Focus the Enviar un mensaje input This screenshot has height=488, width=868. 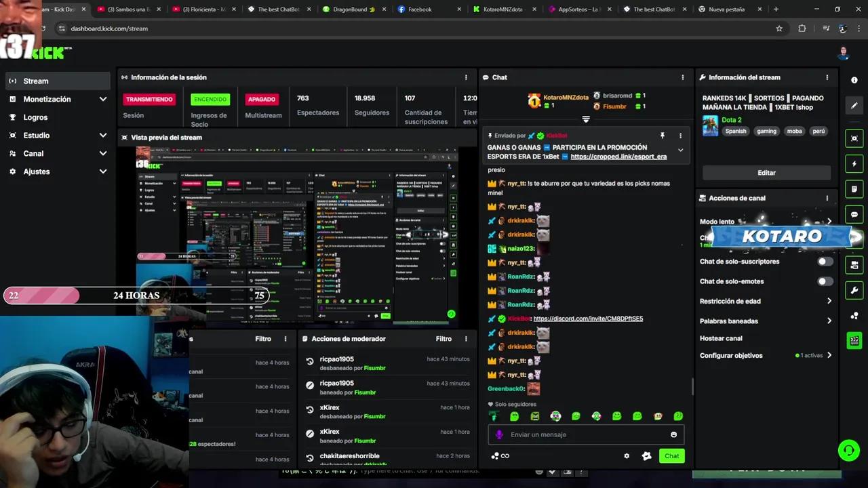586,434
